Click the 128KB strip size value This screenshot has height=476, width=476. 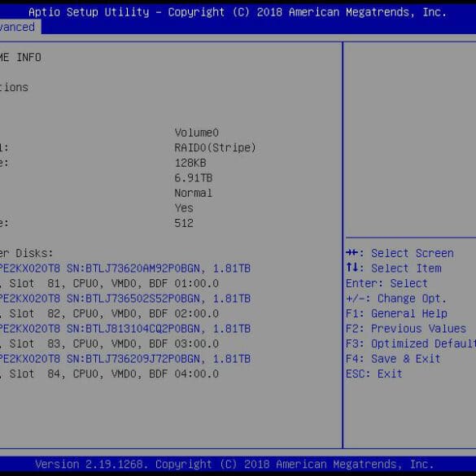tap(190, 163)
